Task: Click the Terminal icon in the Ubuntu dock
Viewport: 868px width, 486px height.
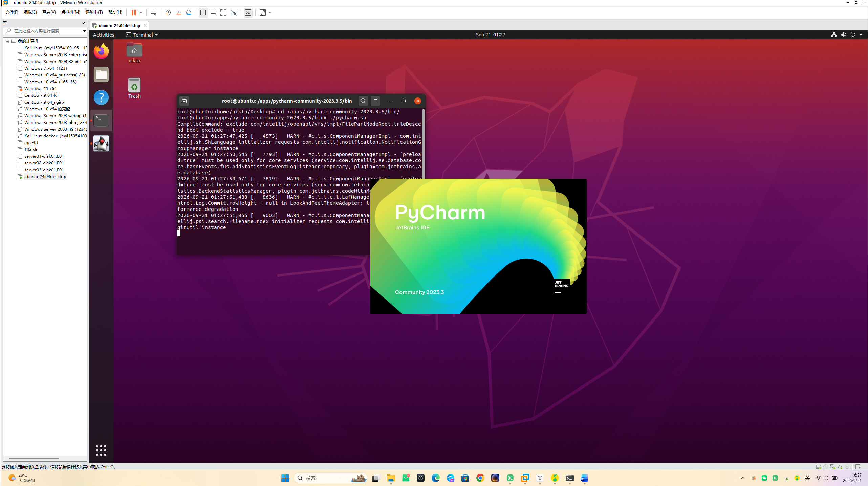Action: [x=101, y=120]
